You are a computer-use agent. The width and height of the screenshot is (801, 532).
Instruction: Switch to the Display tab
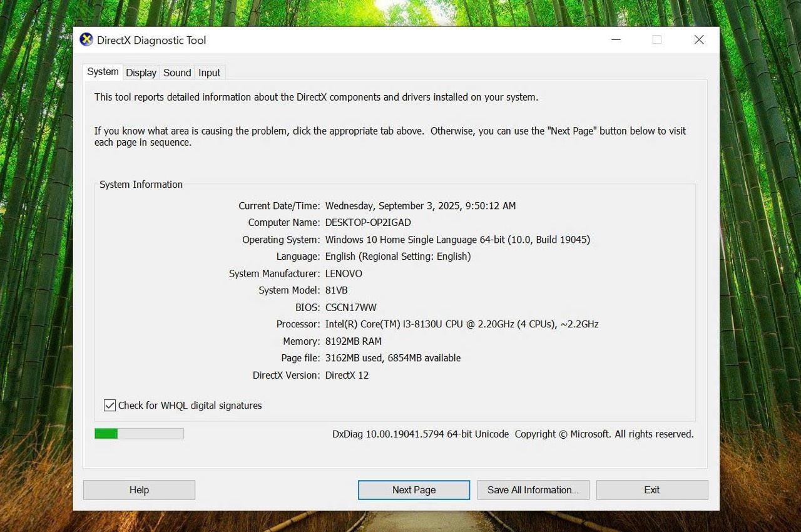click(x=141, y=73)
